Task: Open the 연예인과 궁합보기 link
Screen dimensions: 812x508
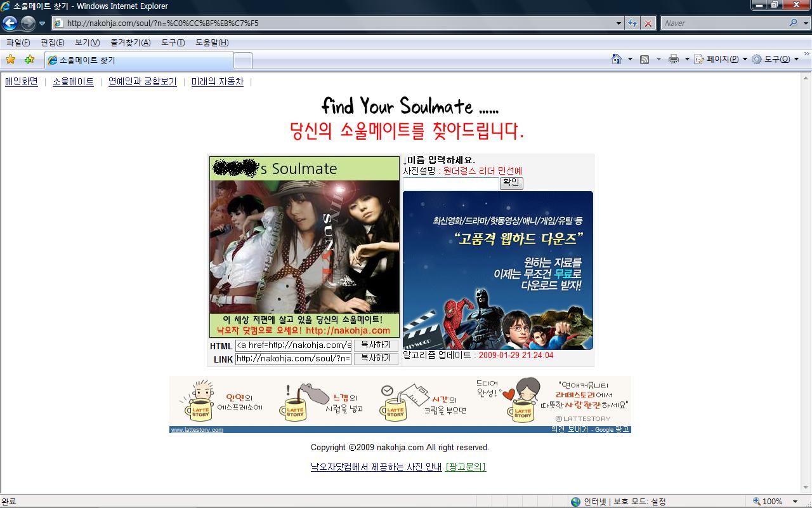Action: (x=142, y=82)
